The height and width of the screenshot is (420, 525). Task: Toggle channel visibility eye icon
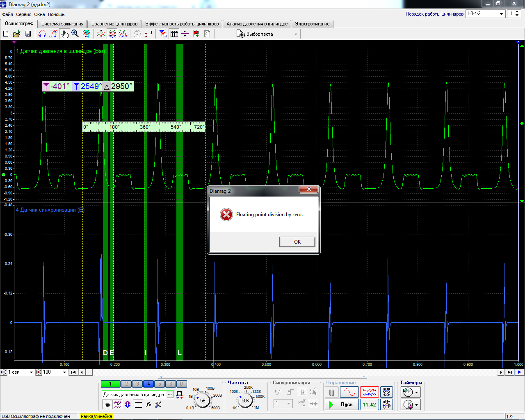107,404
